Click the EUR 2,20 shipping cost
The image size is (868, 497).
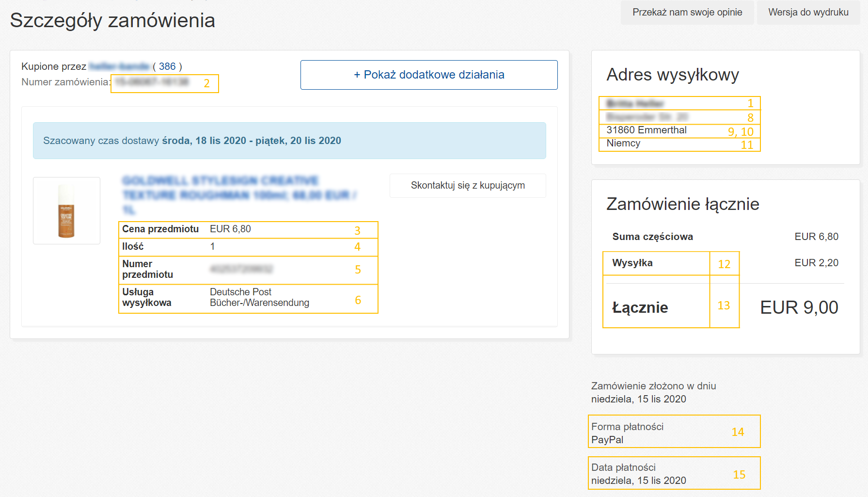816,263
